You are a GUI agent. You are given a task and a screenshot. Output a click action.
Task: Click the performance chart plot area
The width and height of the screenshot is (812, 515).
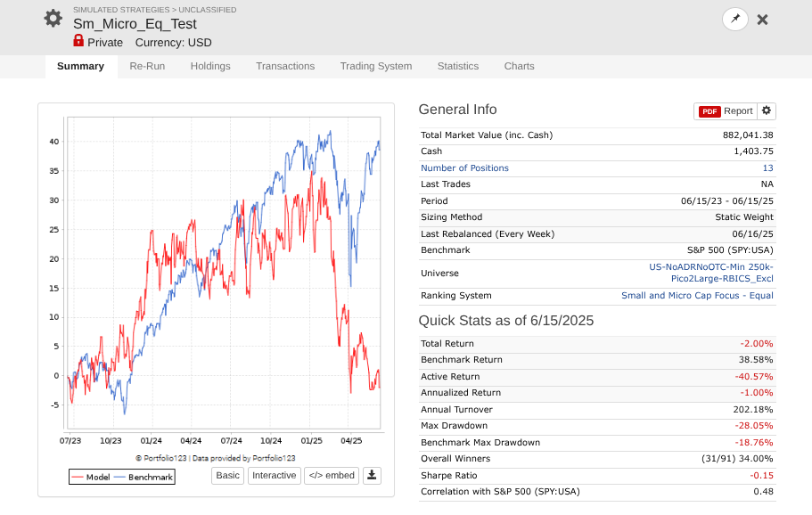point(224,273)
